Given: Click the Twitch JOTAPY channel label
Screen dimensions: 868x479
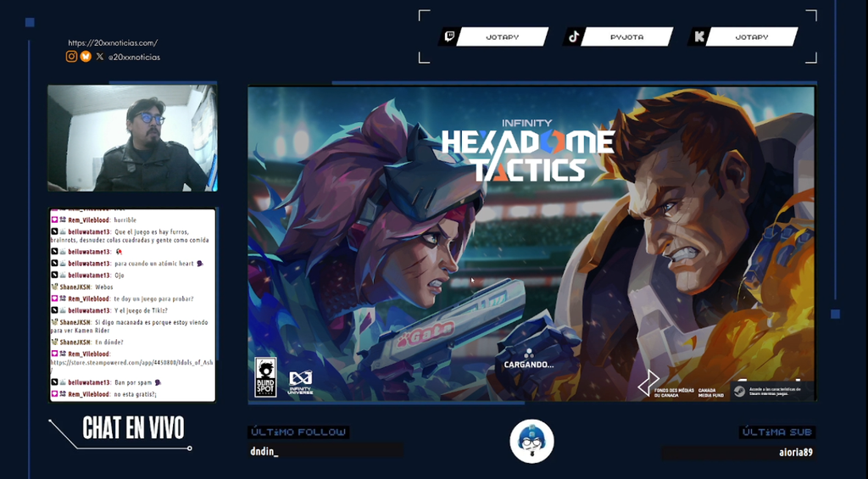Looking at the screenshot, I should coord(502,36).
